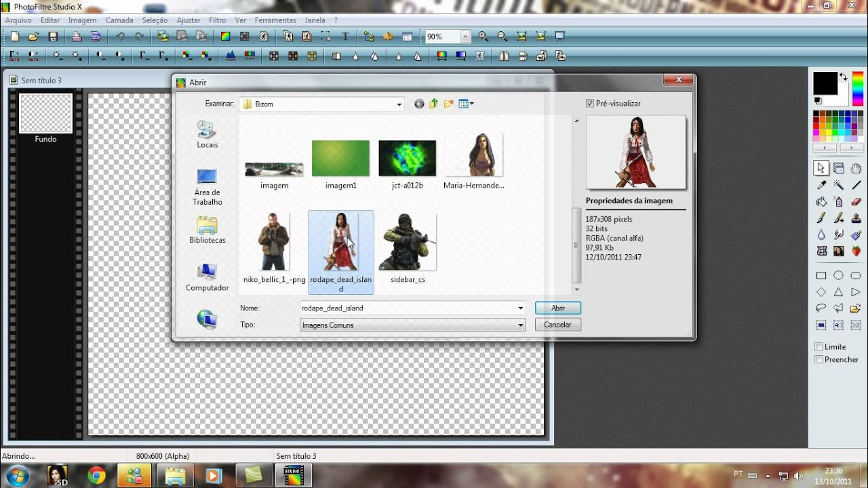Select the Lasso selection shape
The height and width of the screenshot is (488, 868).
tap(821, 308)
